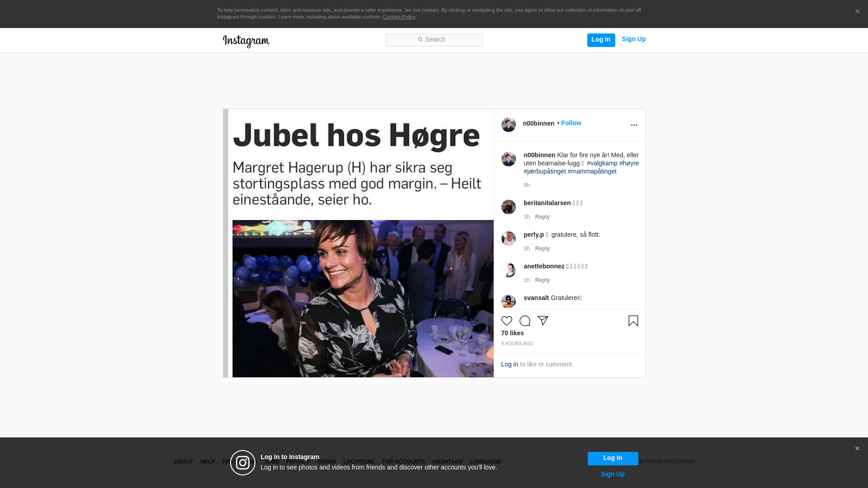Screen dimensions: 868x488
Task: Dismiss the cookie notice banner
Action: (x=857, y=11)
